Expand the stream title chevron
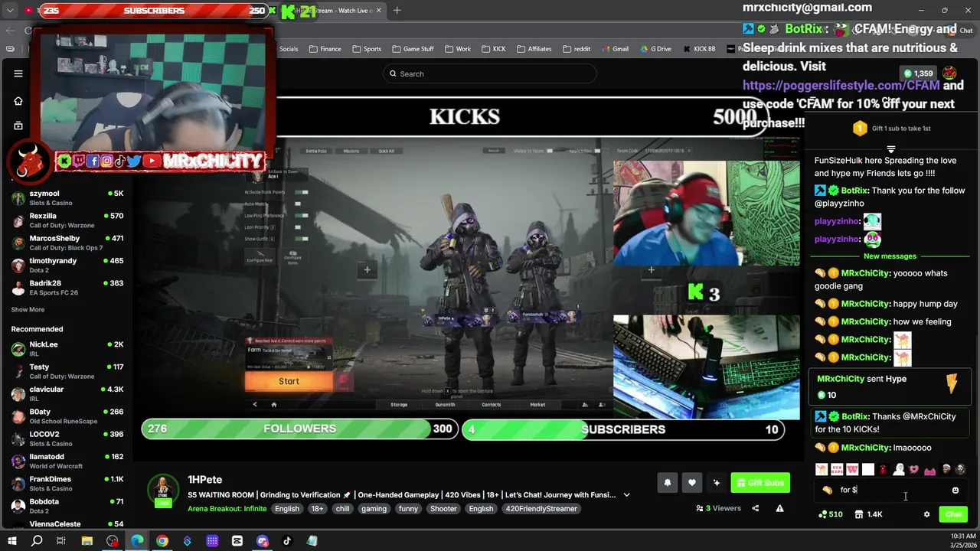 click(x=626, y=495)
